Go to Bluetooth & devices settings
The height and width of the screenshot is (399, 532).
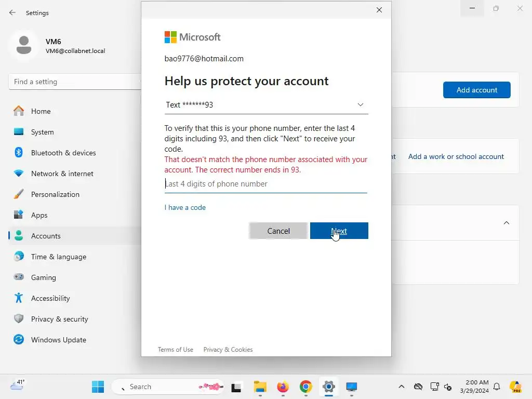(63, 153)
